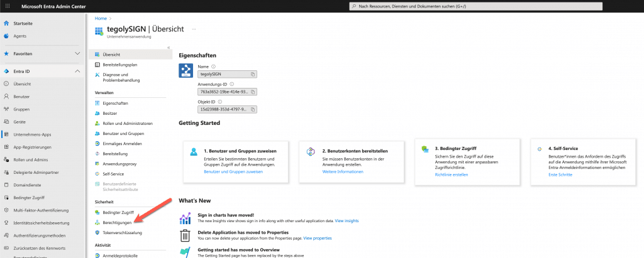Collapse the Entra ID section
Viewport: 644px width, 258px height.
coord(77,72)
